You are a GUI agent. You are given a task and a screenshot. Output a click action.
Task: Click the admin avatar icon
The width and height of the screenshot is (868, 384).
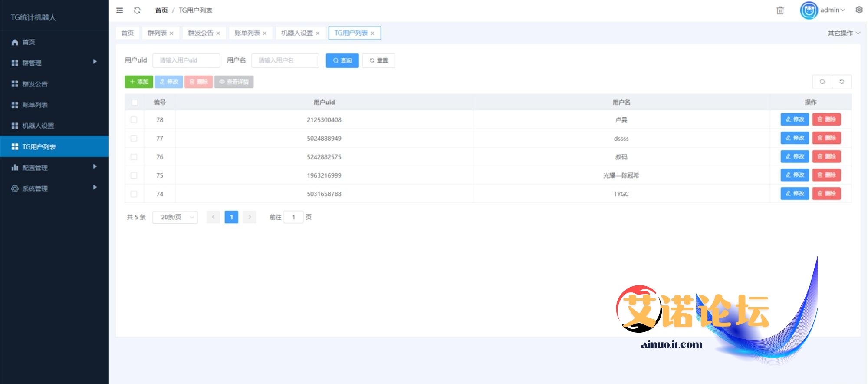809,10
